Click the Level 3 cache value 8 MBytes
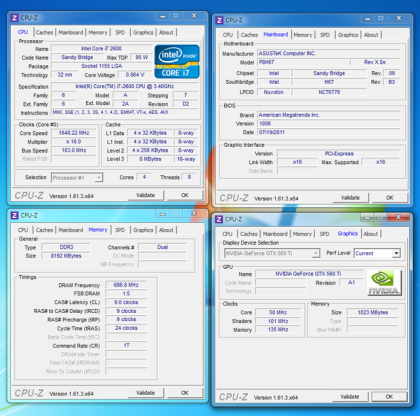The height and width of the screenshot is (416, 420). [x=150, y=159]
